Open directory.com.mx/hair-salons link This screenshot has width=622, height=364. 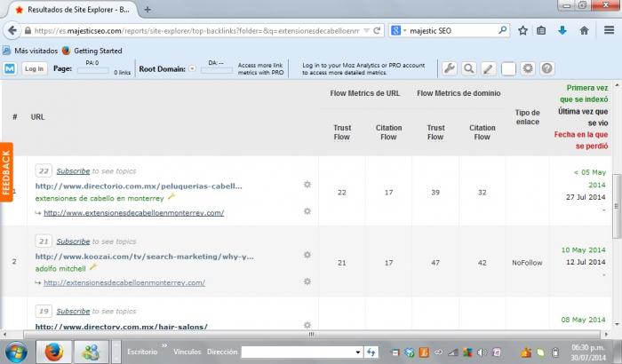point(122,327)
